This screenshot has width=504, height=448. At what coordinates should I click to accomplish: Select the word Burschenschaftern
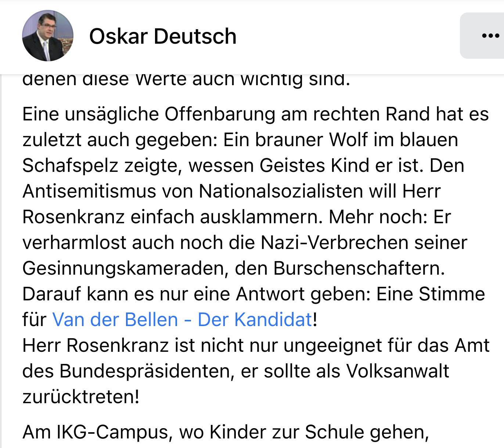(x=359, y=268)
